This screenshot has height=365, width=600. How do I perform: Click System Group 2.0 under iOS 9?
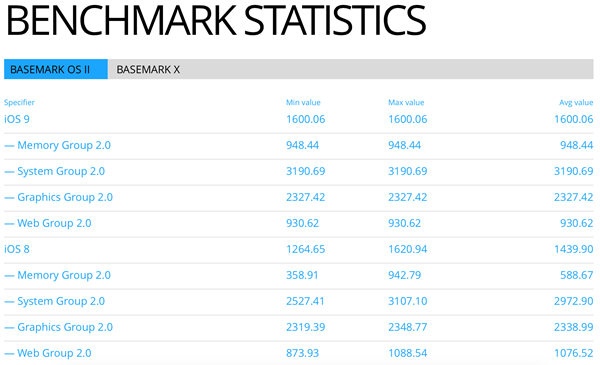click(61, 171)
